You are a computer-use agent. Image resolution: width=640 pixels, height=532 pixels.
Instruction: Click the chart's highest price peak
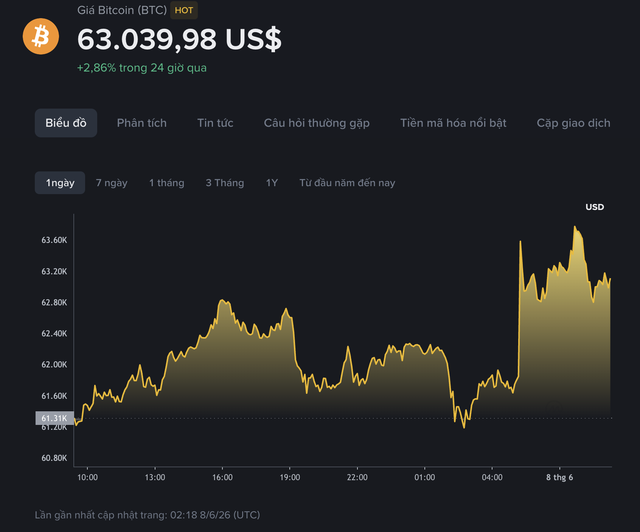point(575,227)
